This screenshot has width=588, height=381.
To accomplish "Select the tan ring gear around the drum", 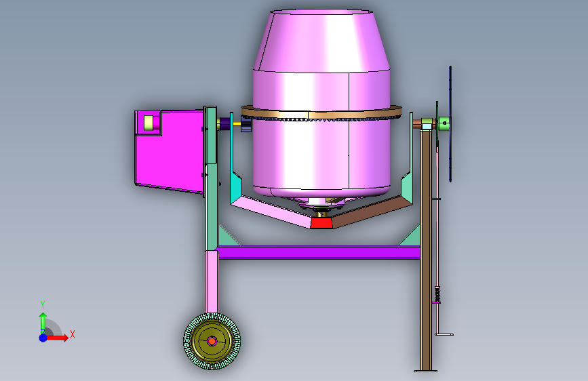I will click(x=321, y=113).
